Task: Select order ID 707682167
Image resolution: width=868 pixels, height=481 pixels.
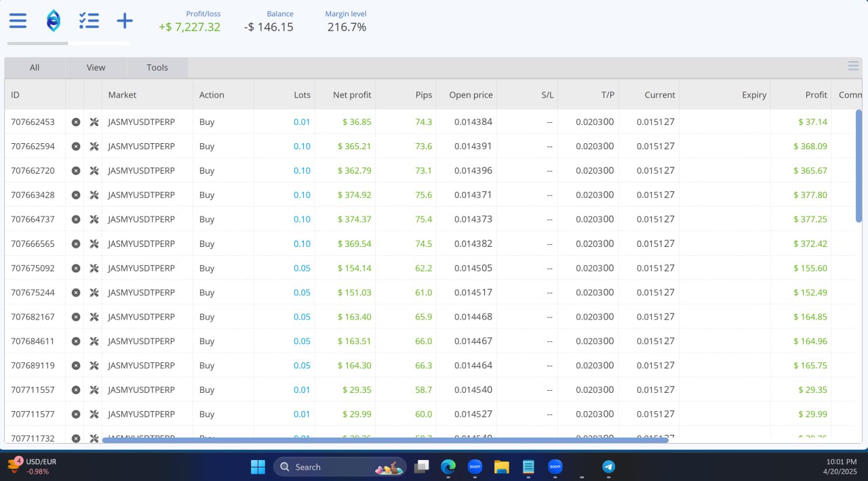Action: (x=33, y=317)
